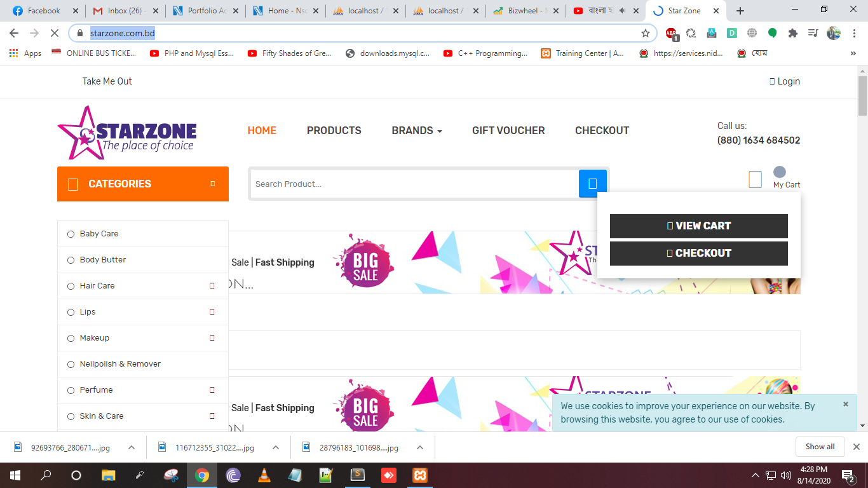
Task: Click the Login link
Action: pyautogui.click(x=785, y=81)
